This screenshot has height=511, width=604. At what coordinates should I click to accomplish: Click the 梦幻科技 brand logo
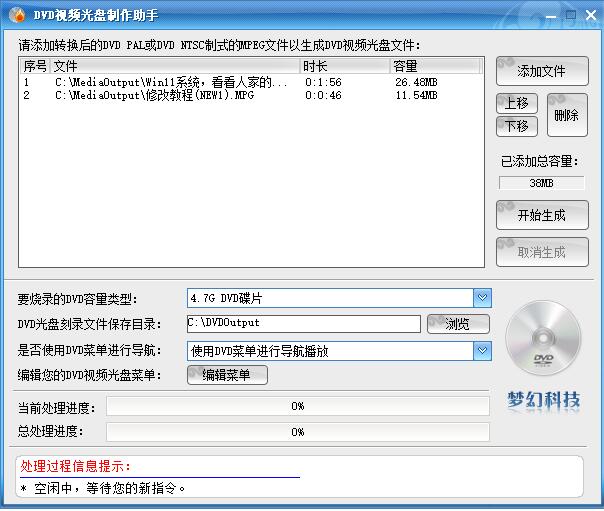[543, 401]
